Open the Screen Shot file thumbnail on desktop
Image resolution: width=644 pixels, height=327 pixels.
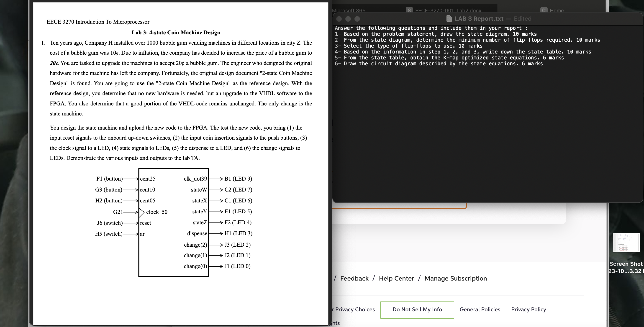click(x=626, y=242)
